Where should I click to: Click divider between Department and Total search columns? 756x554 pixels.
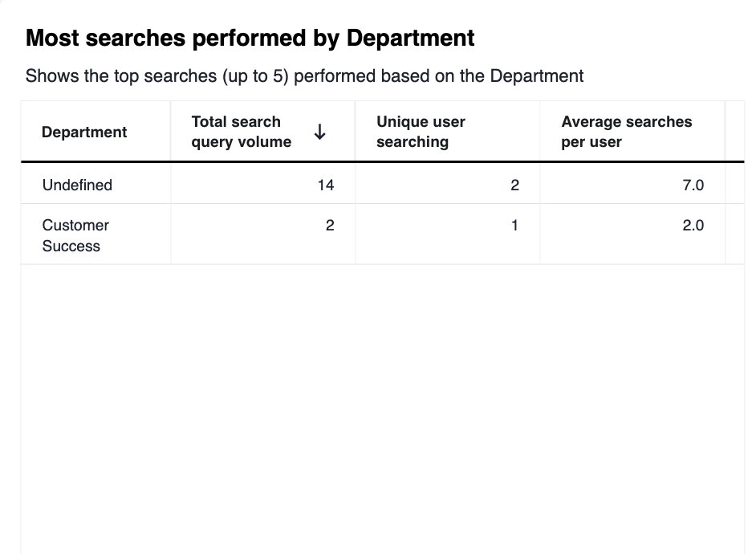[x=171, y=132]
